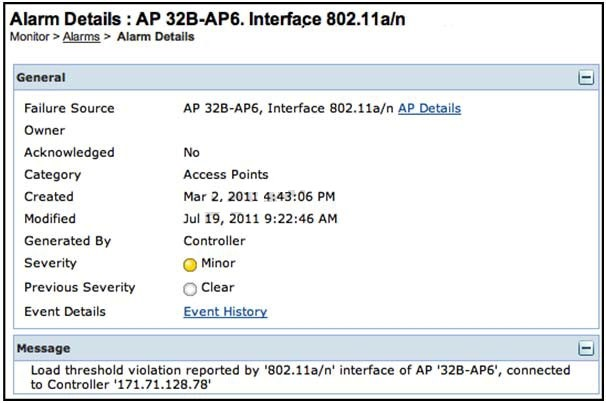Screen dimensions: 606x403
Task: Click Alarm Details breadcrumb item
Action: tap(156, 37)
